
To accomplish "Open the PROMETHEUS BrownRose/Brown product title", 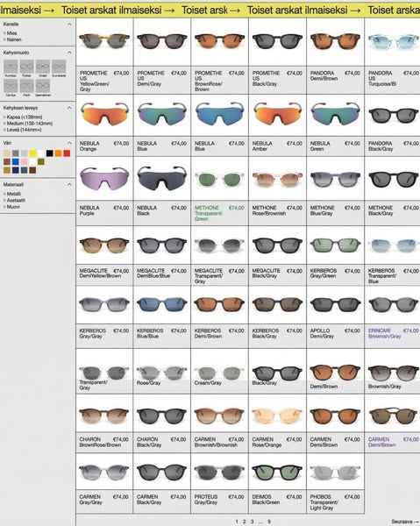I will pyautogui.click(x=209, y=82).
